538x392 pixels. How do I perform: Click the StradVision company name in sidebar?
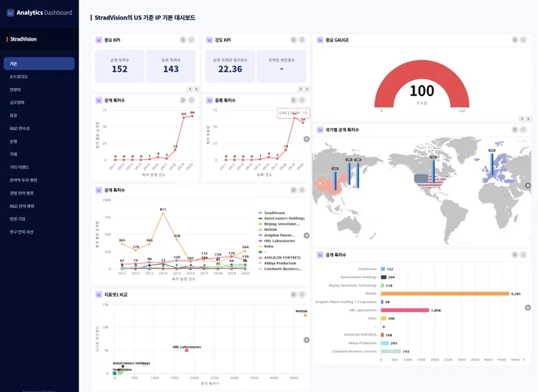[x=23, y=39]
